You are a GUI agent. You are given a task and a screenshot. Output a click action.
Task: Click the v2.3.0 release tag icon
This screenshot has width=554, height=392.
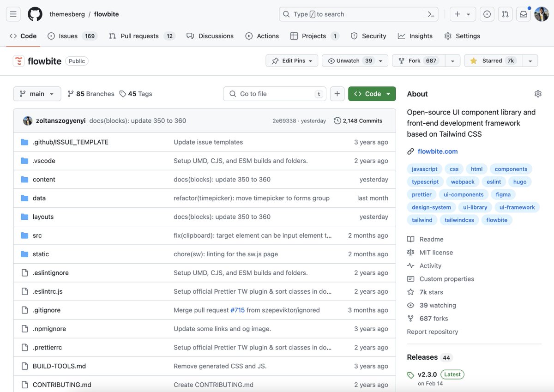pyautogui.click(x=411, y=375)
